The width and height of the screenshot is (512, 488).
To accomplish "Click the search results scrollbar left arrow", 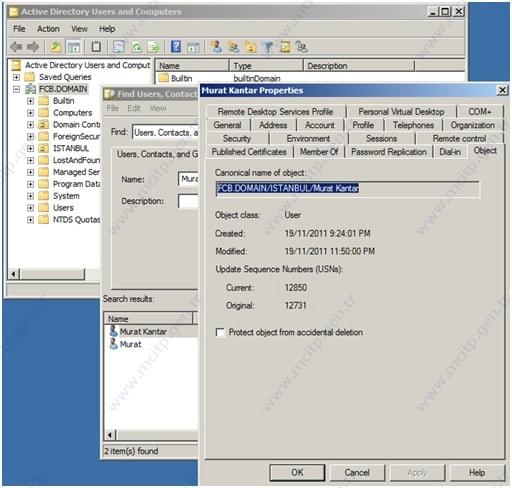I will point(110,435).
